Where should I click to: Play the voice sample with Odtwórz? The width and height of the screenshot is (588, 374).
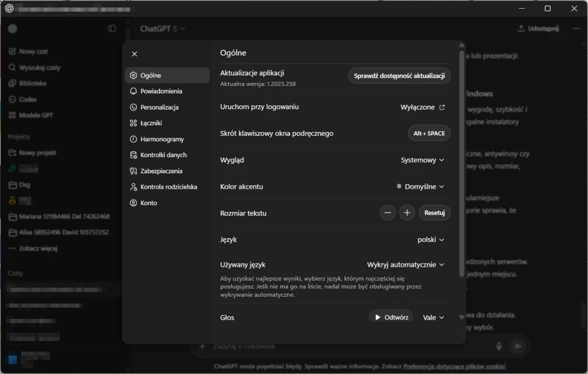coord(391,317)
